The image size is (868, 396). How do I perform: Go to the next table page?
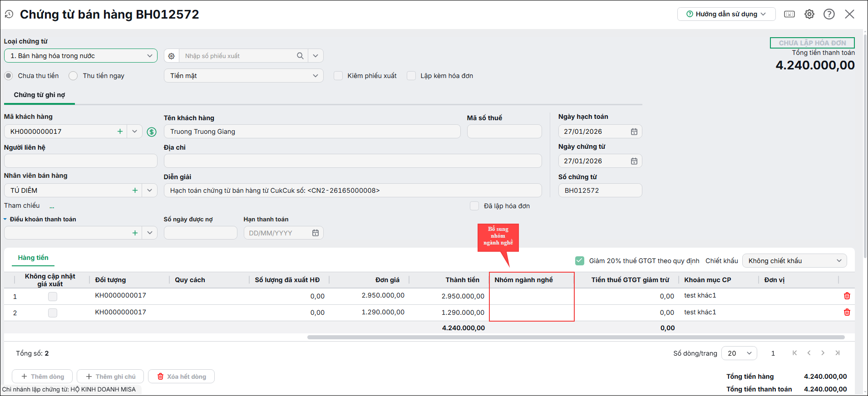tap(823, 353)
